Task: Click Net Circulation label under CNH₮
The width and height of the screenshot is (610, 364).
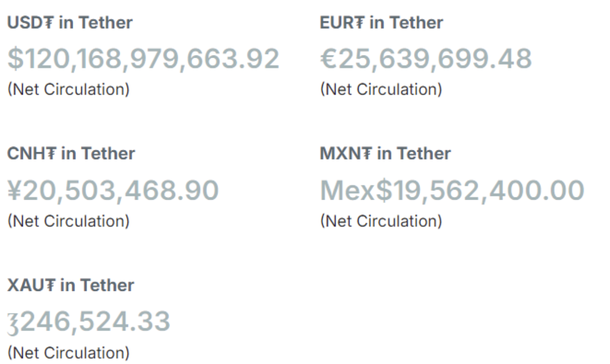Action: pos(68,221)
